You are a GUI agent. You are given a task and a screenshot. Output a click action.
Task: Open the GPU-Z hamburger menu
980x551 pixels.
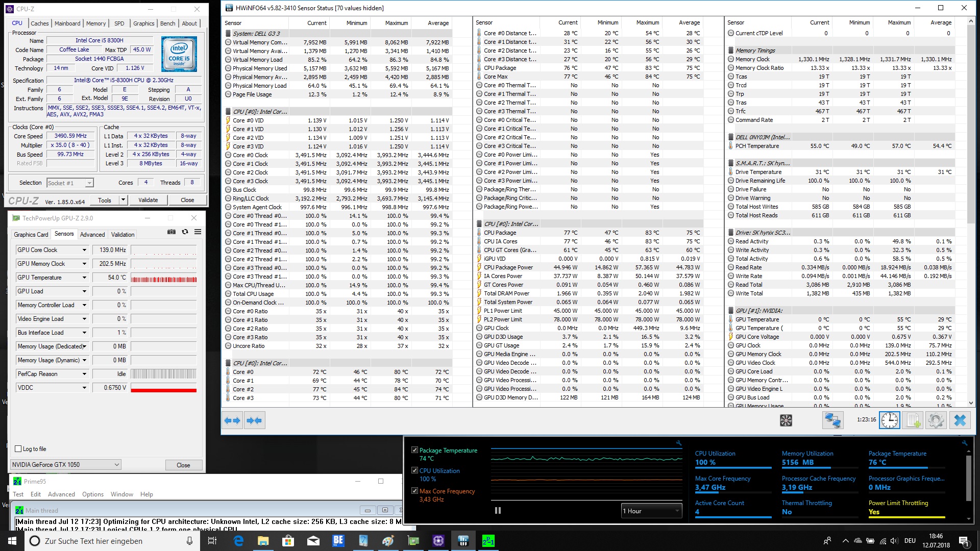198,232
